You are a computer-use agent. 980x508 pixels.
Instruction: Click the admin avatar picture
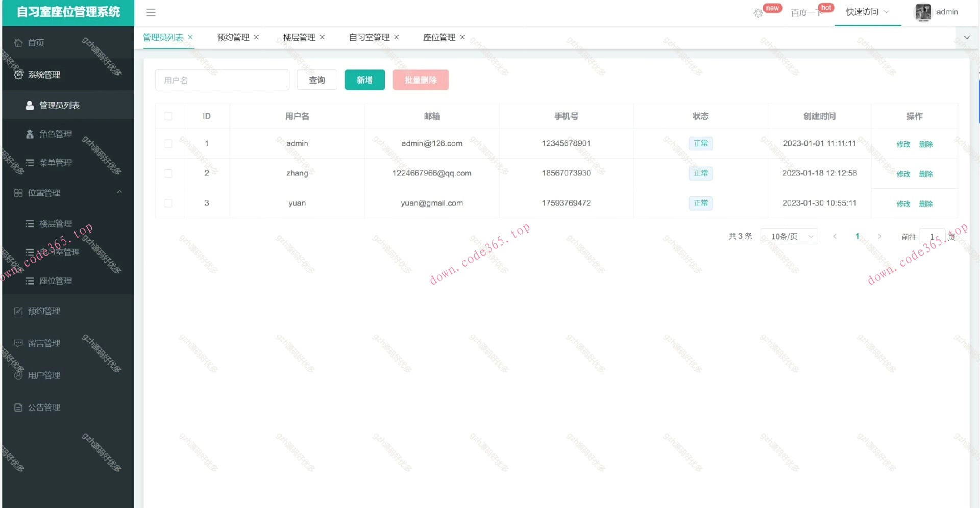(923, 12)
